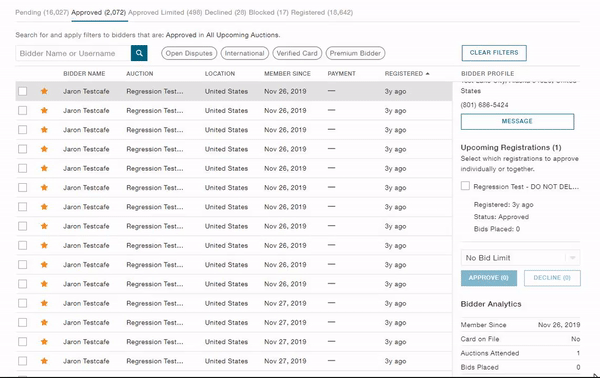Click the 'Upcoming Registrations (1)' heading
The width and height of the screenshot is (600, 378).
tap(511, 147)
